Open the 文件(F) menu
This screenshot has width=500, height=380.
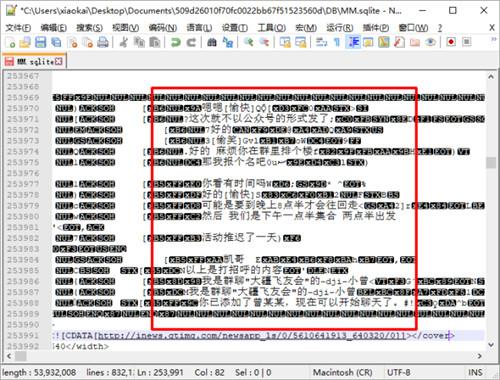tap(18, 28)
